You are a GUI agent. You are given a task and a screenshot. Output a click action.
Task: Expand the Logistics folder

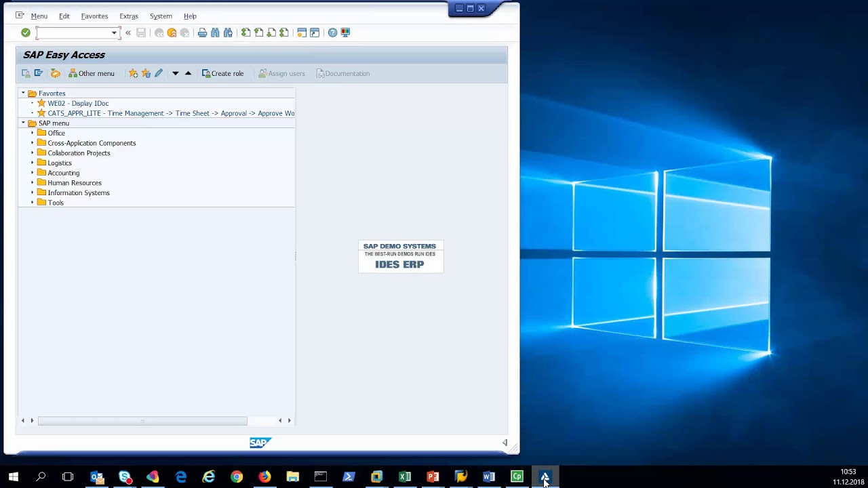tap(32, 163)
